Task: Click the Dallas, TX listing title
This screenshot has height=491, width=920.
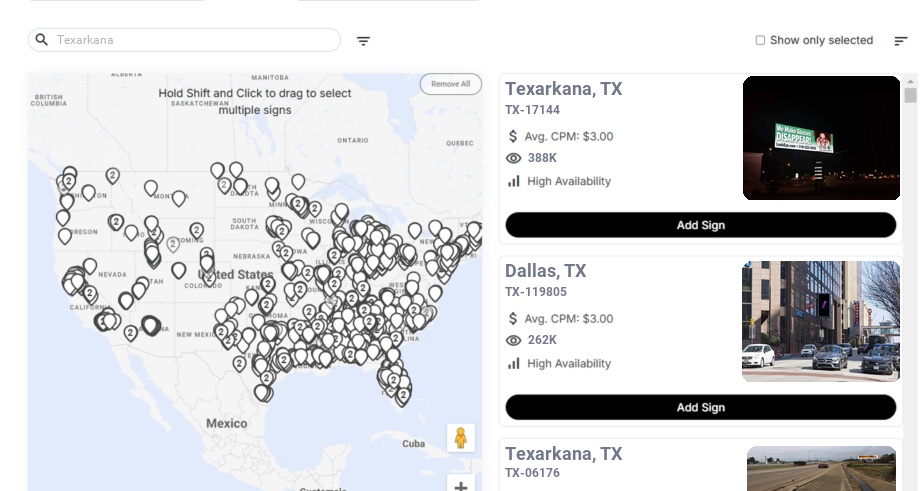Action: click(545, 271)
